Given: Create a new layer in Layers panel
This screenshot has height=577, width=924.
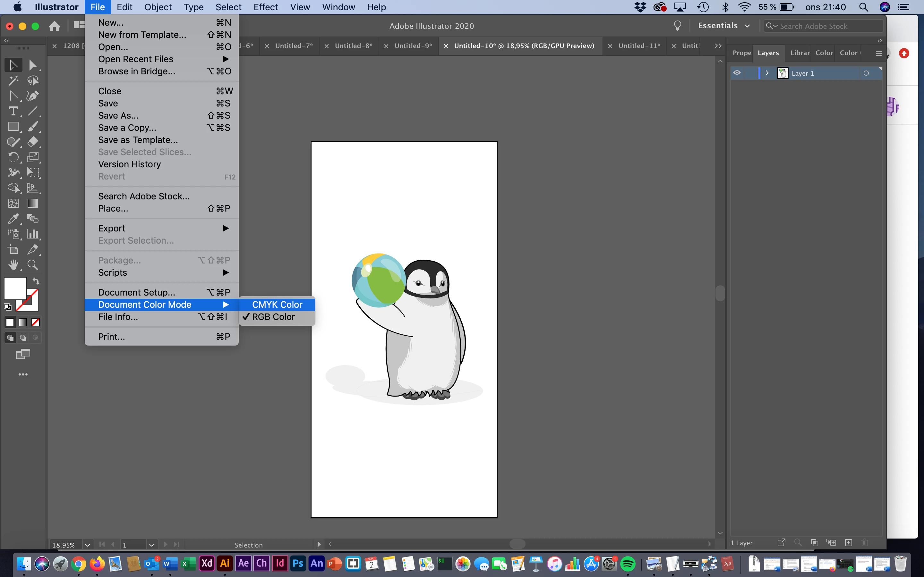Looking at the screenshot, I should [848, 543].
